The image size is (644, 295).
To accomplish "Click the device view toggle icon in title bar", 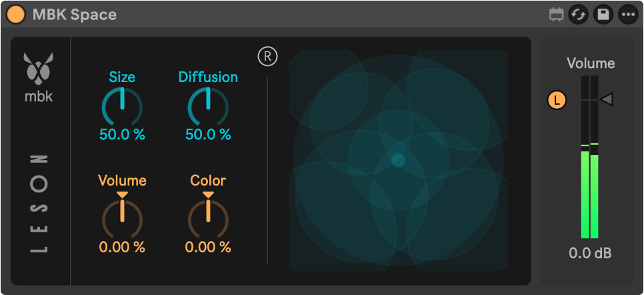I will [x=556, y=15].
